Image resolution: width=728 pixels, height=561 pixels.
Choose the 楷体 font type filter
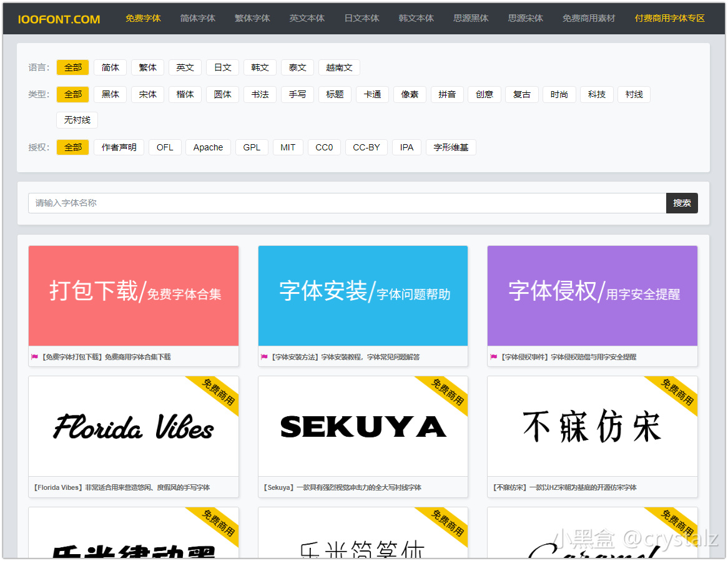tap(185, 94)
